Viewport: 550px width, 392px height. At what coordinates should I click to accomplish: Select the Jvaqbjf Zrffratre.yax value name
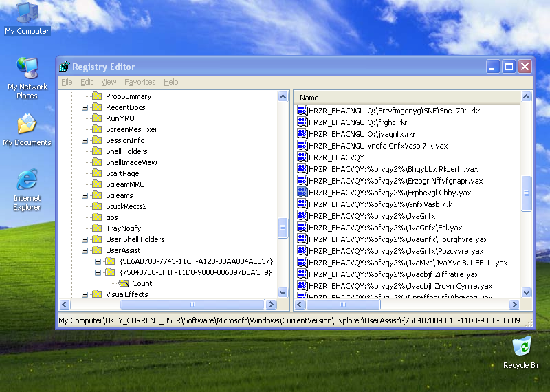pos(393,274)
